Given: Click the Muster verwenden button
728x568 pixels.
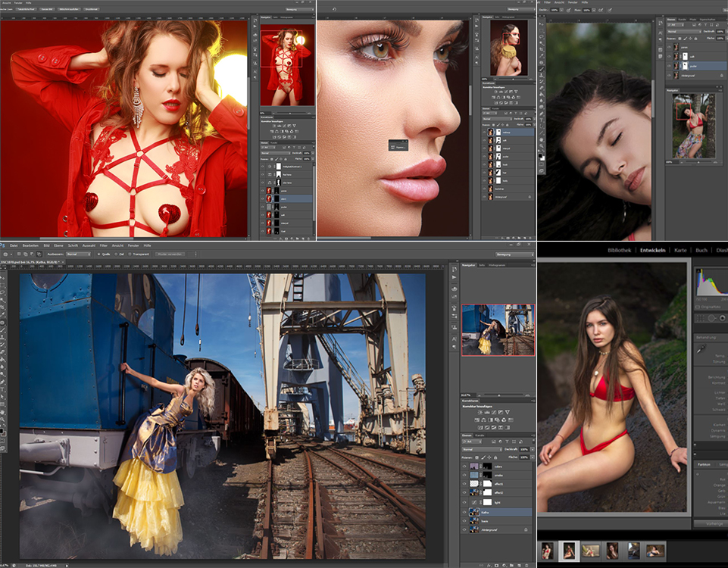Looking at the screenshot, I should (170, 254).
